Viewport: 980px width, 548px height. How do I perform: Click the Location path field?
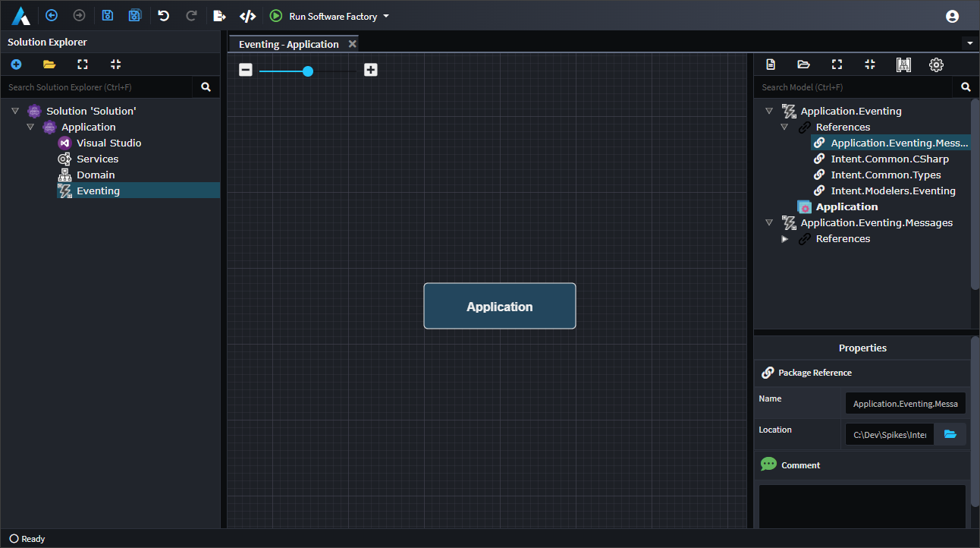(x=890, y=434)
